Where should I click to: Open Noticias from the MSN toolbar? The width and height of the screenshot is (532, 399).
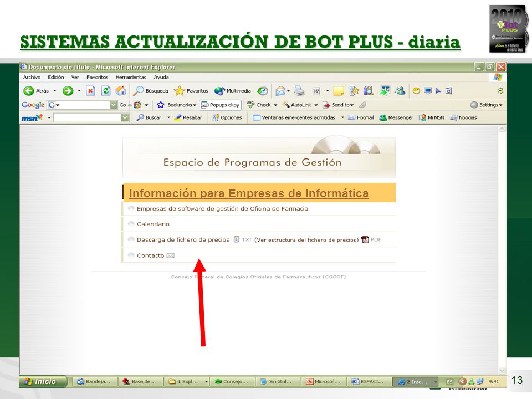click(463, 117)
